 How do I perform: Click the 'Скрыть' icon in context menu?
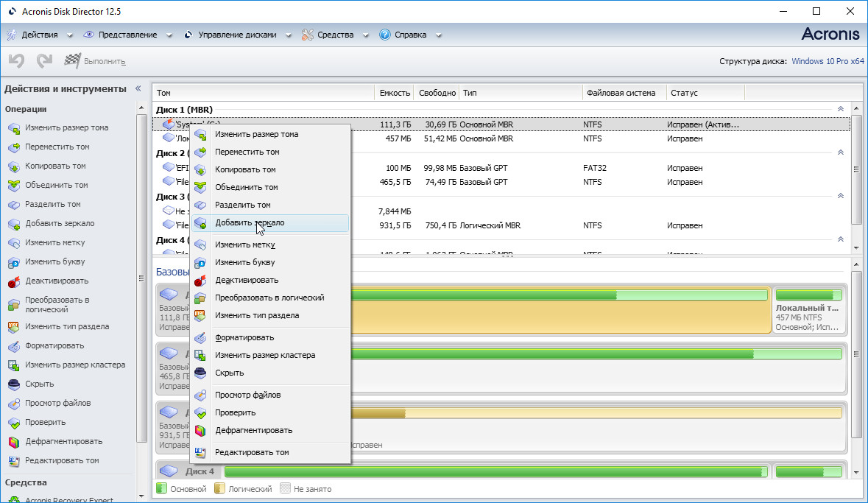(200, 373)
